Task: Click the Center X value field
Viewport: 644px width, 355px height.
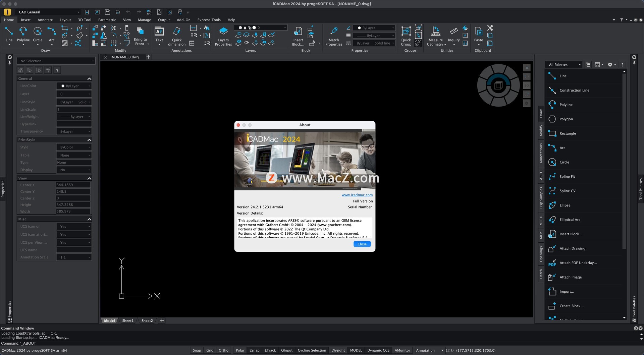Action: [73, 185]
